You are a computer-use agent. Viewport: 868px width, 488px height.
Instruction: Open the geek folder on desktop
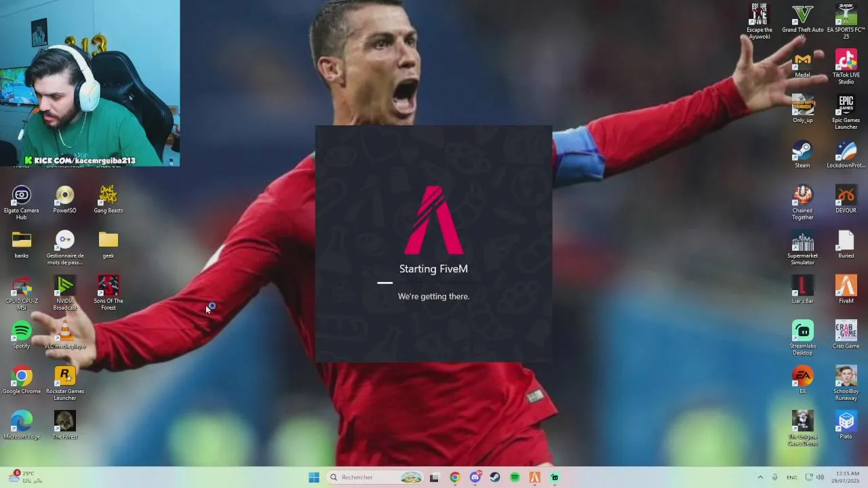tap(108, 245)
